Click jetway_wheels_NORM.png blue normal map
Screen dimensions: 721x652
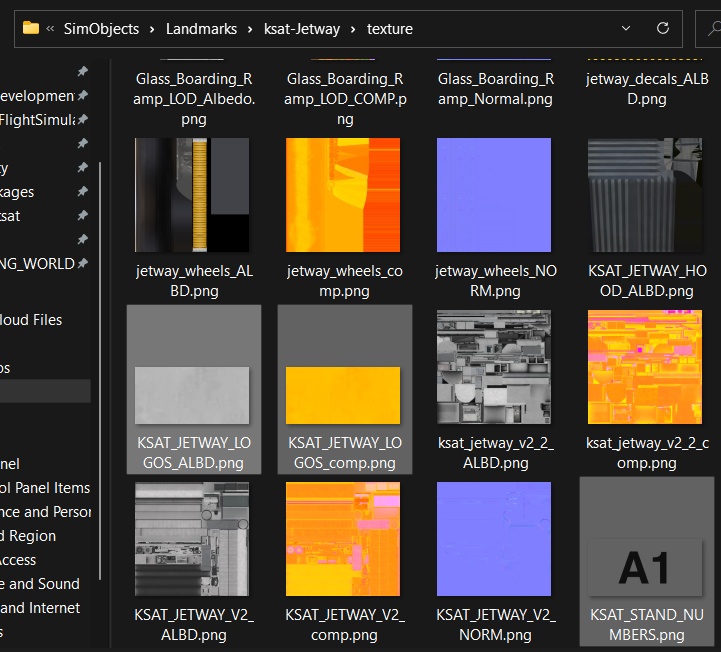pyautogui.click(x=494, y=195)
